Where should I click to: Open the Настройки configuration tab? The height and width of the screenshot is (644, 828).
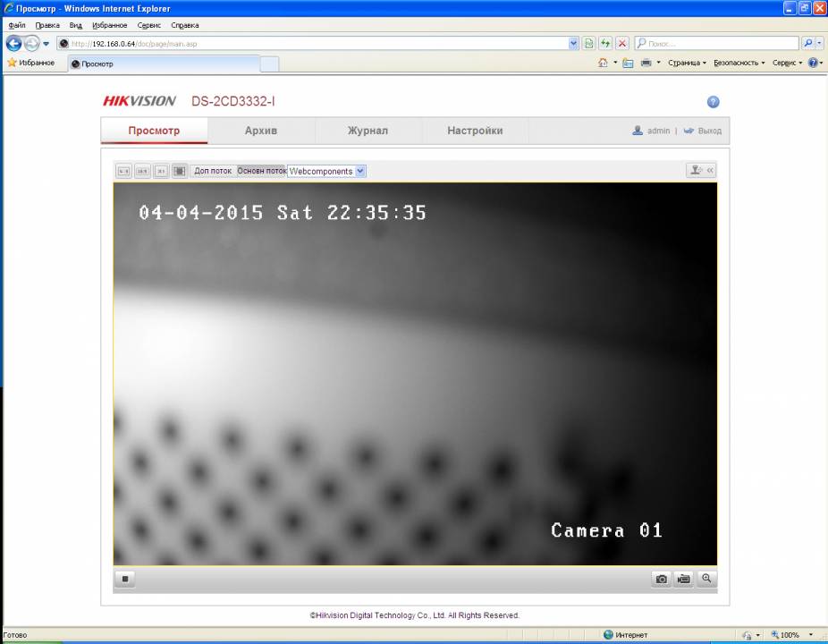pyautogui.click(x=475, y=131)
